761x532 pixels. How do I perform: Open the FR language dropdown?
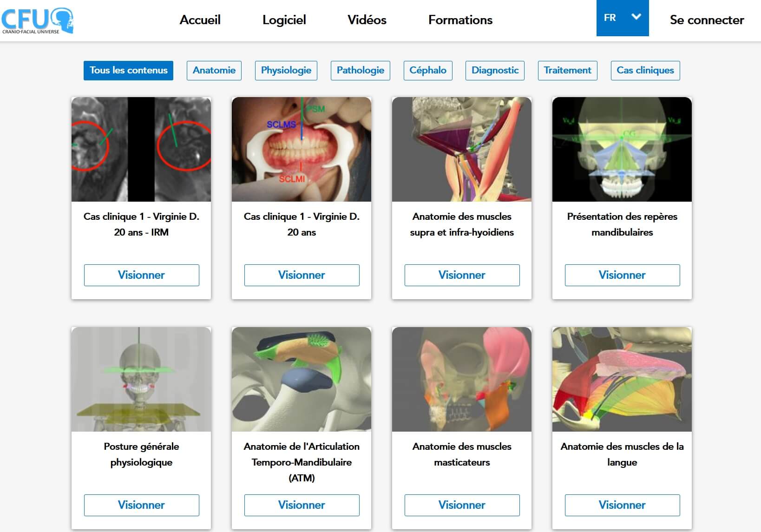click(x=623, y=18)
